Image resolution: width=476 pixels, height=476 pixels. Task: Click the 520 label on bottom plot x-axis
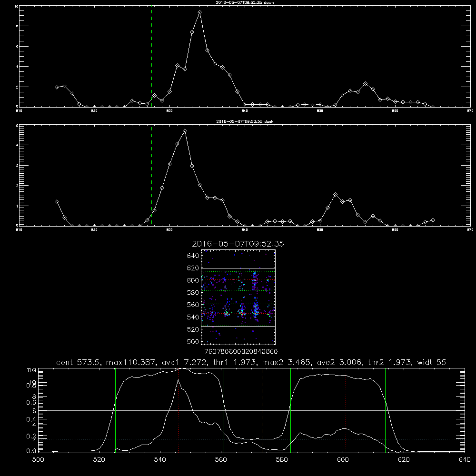coord(99,460)
